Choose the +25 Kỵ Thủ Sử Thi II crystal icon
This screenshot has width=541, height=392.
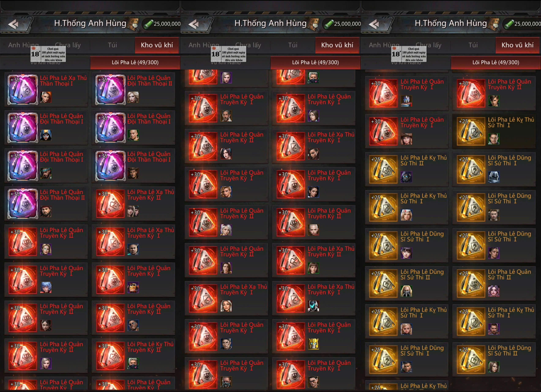point(383,169)
